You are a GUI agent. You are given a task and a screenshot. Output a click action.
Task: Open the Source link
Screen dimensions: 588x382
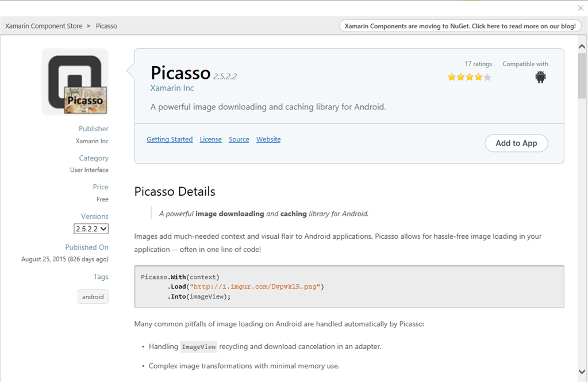pyautogui.click(x=239, y=139)
